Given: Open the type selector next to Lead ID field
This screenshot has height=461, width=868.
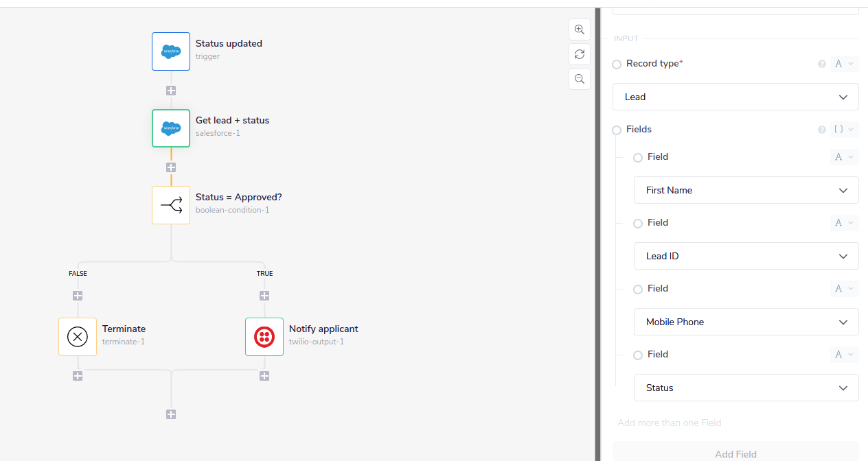Looking at the screenshot, I should [x=844, y=222].
